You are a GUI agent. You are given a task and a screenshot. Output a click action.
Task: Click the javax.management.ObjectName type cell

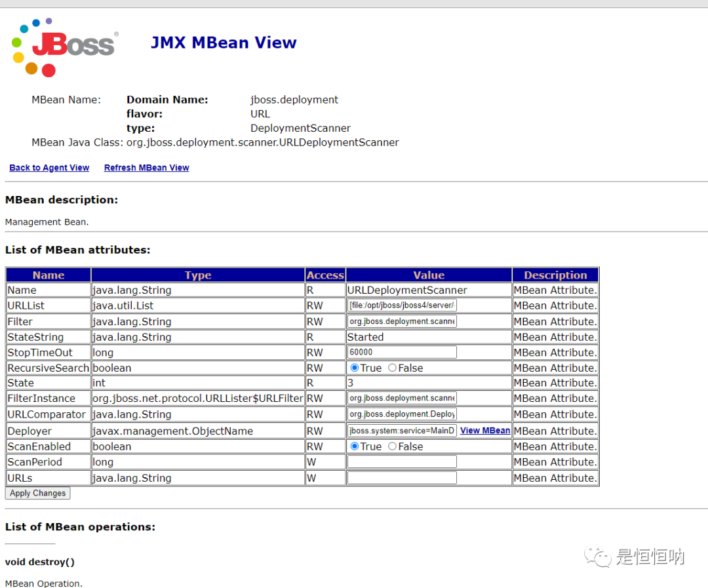[x=198, y=431]
